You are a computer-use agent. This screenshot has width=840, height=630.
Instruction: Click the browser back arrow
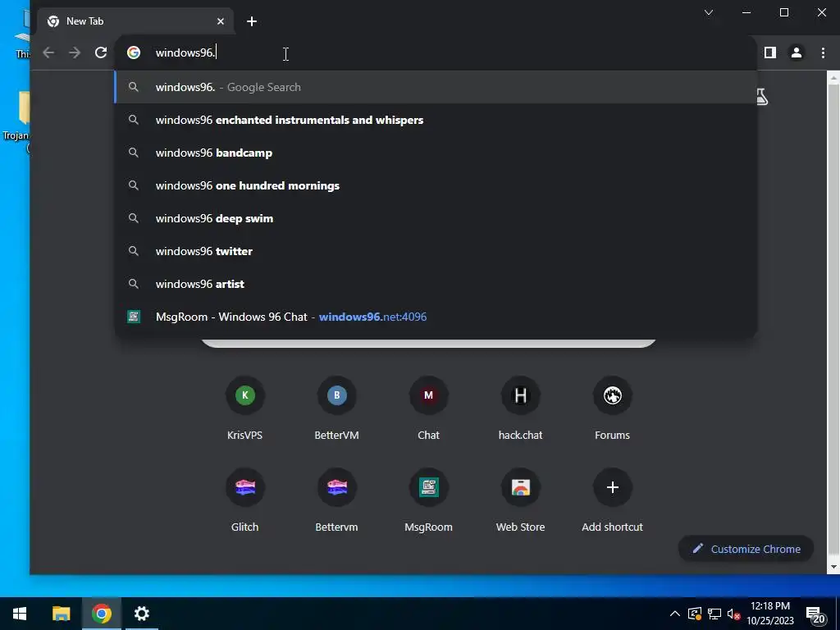pos(48,52)
